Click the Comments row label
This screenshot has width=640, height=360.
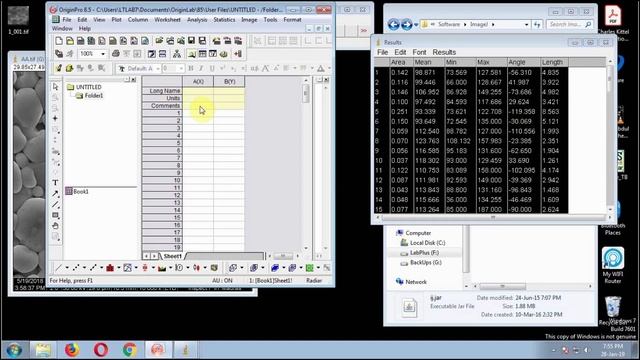click(162, 106)
